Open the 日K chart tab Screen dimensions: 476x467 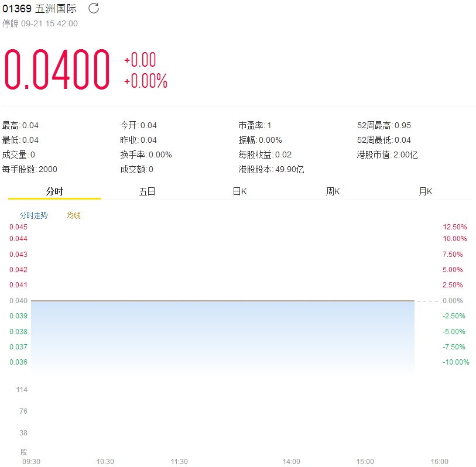[240, 191]
